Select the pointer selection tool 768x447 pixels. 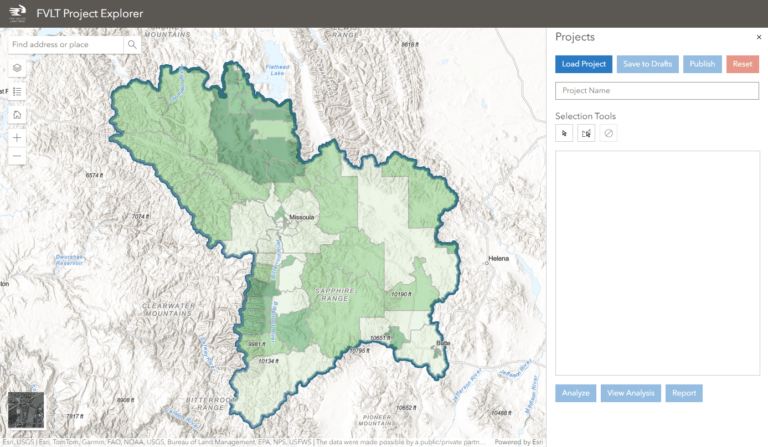pyautogui.click(x=564, y=133)
